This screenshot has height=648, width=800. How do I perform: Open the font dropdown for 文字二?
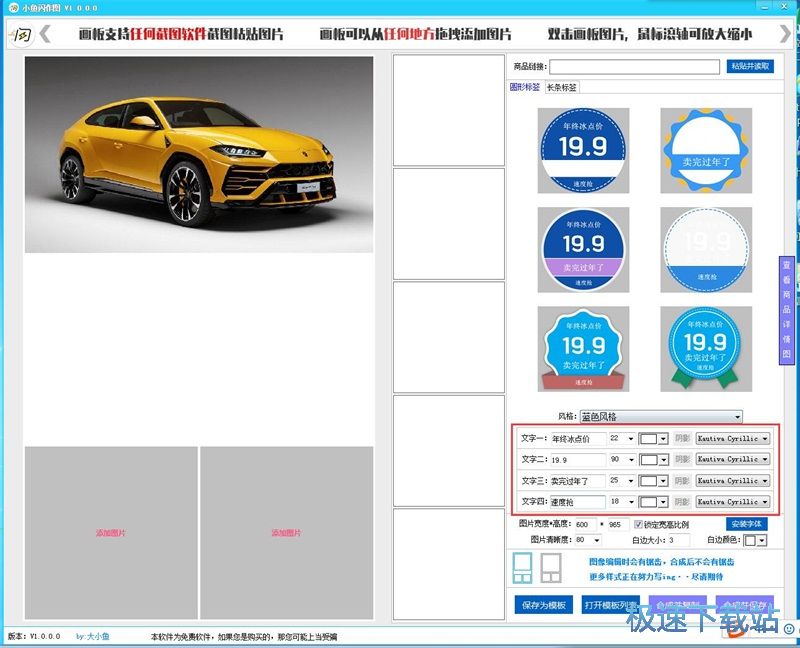tap(765, 460)
